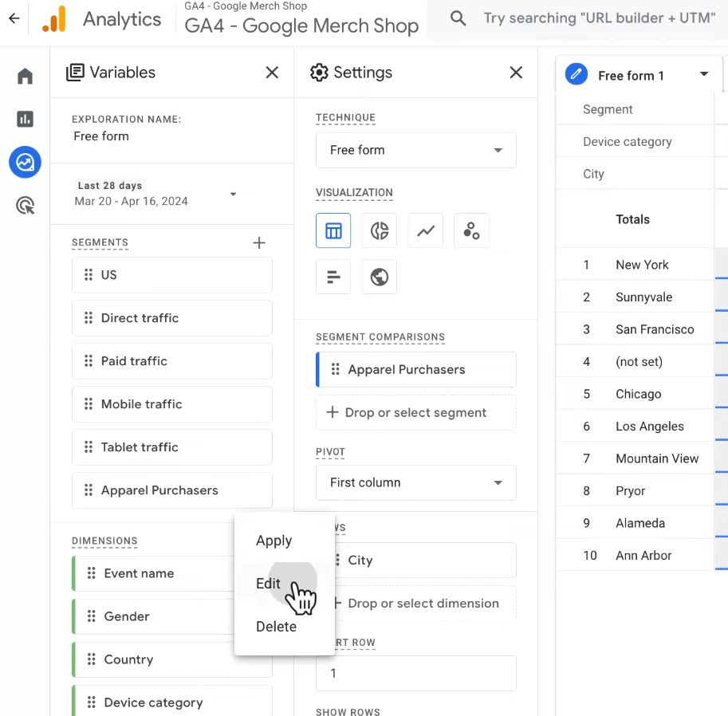Screen dimensions: 728x716
Task: Open the Explore sidebar icon
Action: tap(25, 162)
